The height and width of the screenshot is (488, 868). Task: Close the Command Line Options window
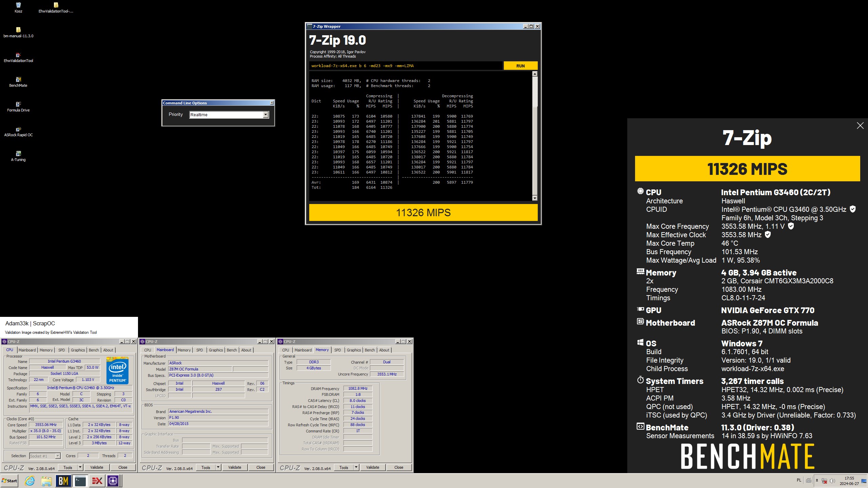[272, 103]
